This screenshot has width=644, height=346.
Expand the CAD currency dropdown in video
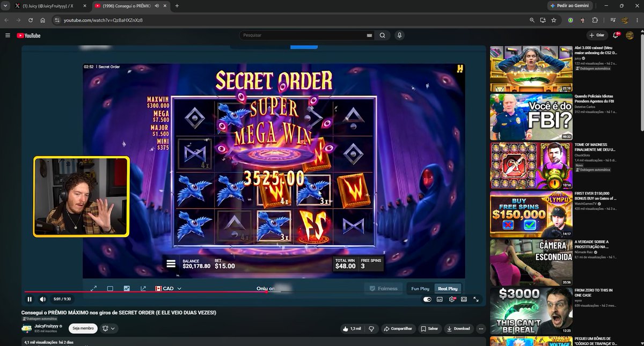click(x=169, y=289)
